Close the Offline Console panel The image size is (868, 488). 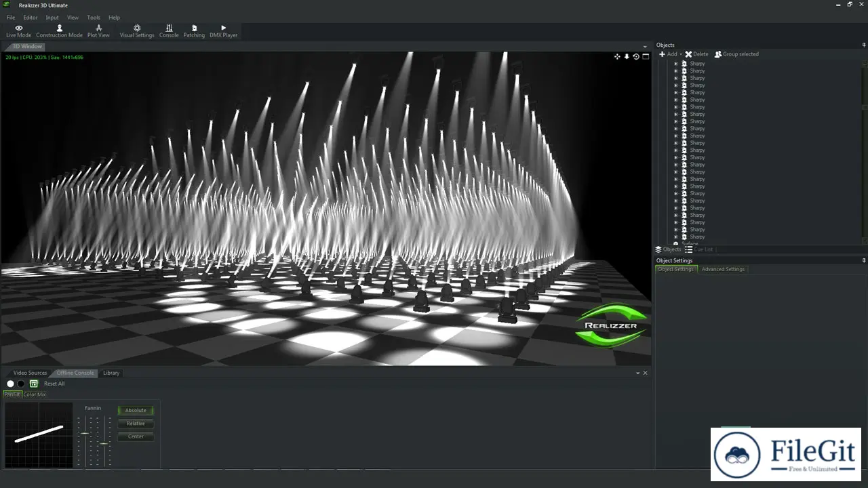[645, 373]
